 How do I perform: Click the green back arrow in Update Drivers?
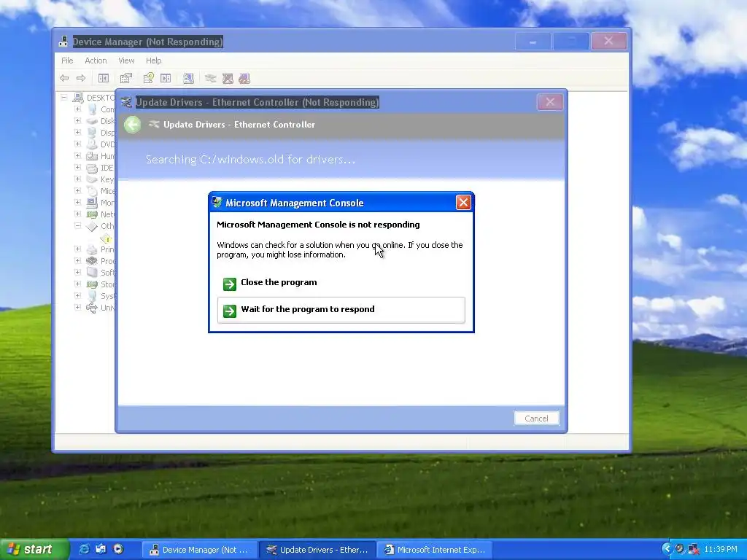(x=133, y=125)
